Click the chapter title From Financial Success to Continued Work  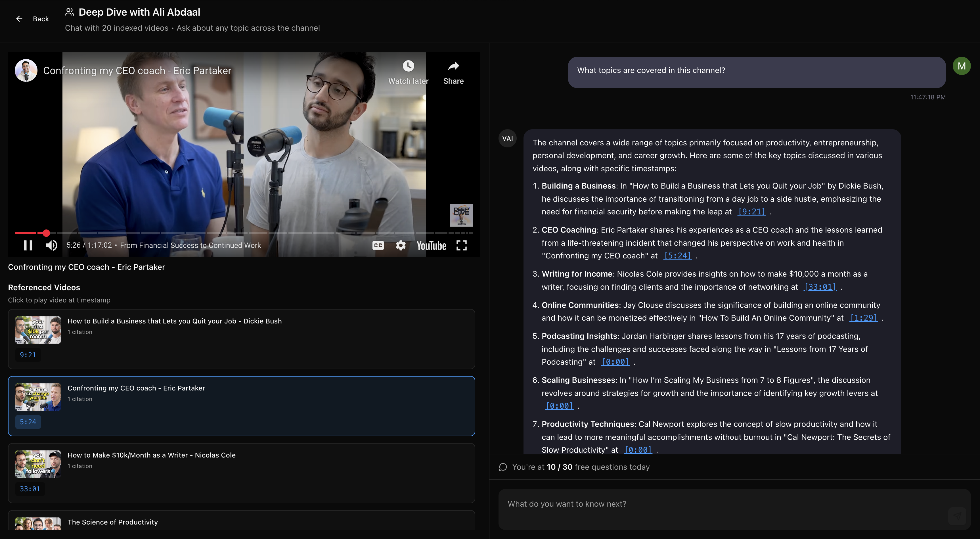[190, 246]
